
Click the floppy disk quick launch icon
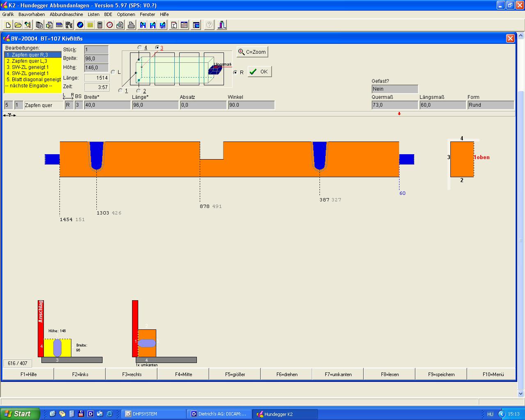click(x=81, y=414)
